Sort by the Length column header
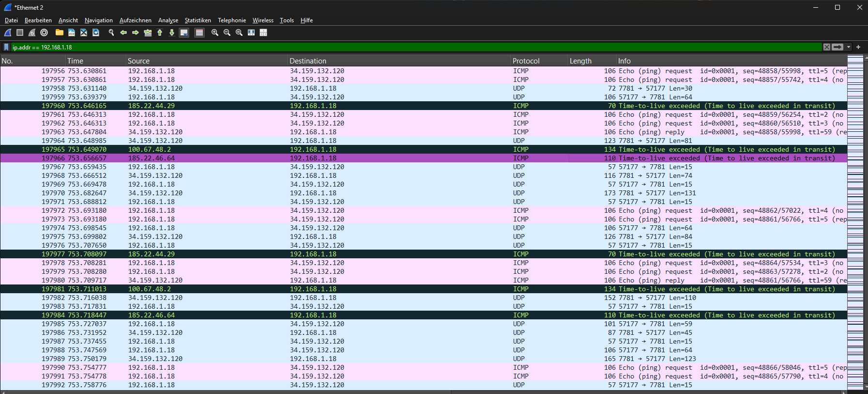The height and width of the screenshot is (394, 868). click(x=592, y=61)
